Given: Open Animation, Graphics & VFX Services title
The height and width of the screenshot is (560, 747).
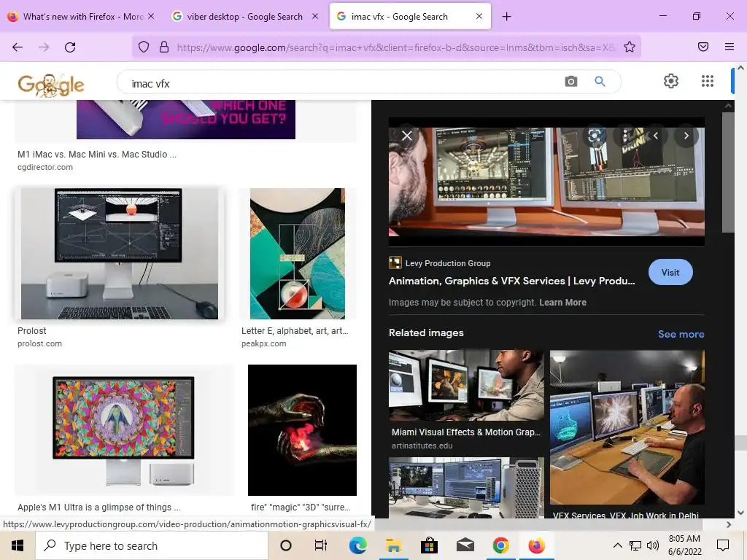Looking at the screenshot, I should tap(511, 281).
